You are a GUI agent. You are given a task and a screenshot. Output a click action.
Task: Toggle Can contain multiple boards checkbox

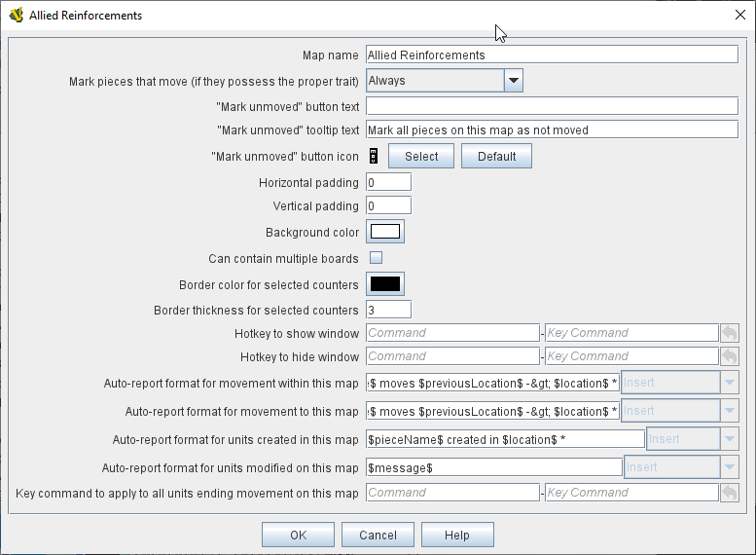click(x=376, y=258)
